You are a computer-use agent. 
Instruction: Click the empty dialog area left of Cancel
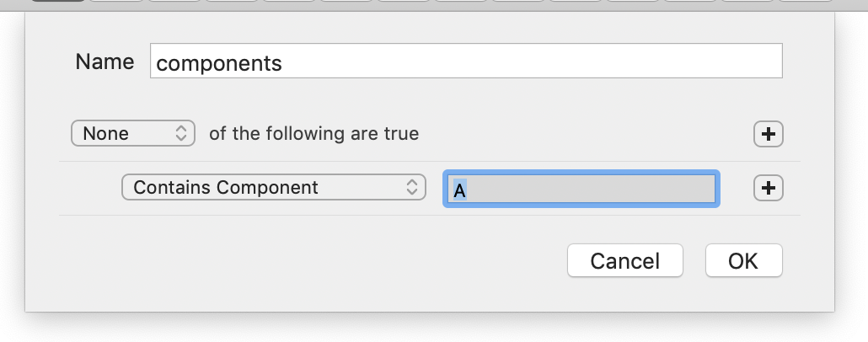(x=337, y=261)
